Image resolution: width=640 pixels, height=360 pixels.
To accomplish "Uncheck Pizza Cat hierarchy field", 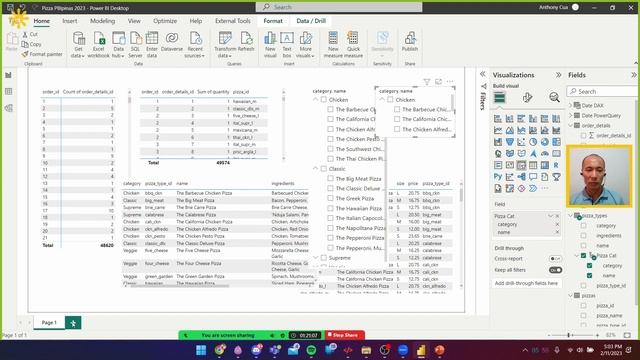I will pos(583,256).
